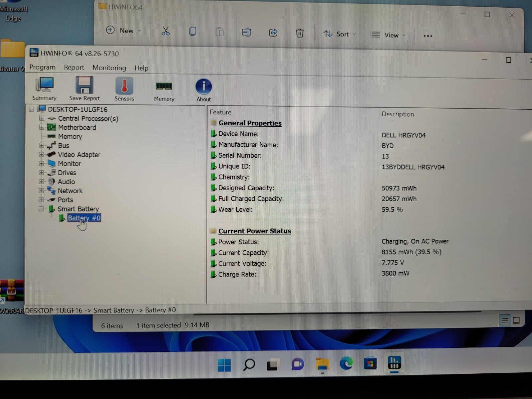This screenshot has width=532, height=399.
Task: Open Task View on the taskbar
Action: click(272, 365)
